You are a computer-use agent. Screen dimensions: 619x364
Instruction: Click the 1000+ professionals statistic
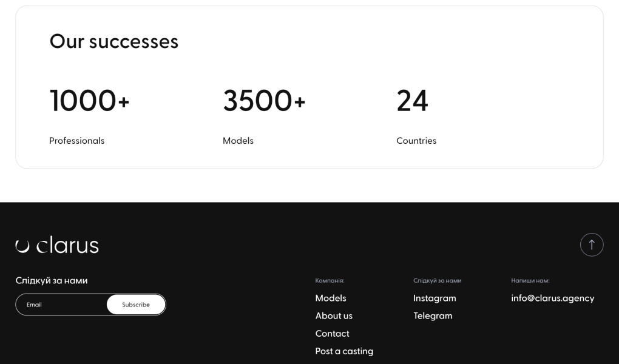[89, 100]
